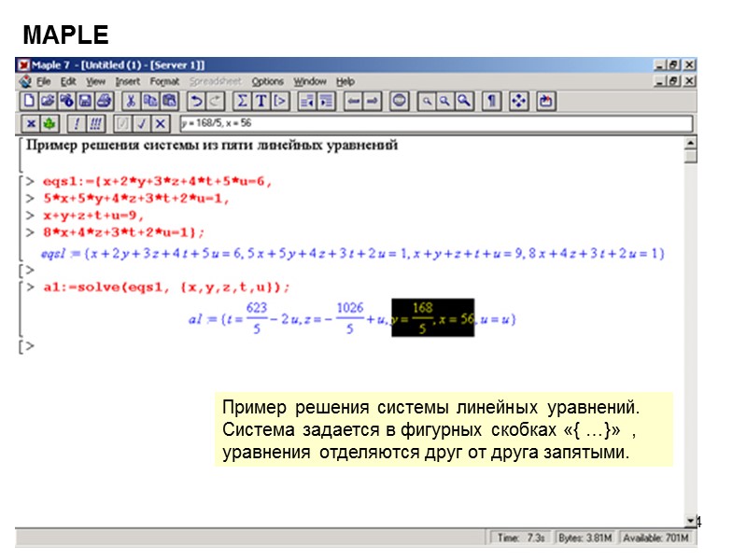The image size is (747, 560).
Task: Interrupt computation with the stop icon
Action: 400,101
